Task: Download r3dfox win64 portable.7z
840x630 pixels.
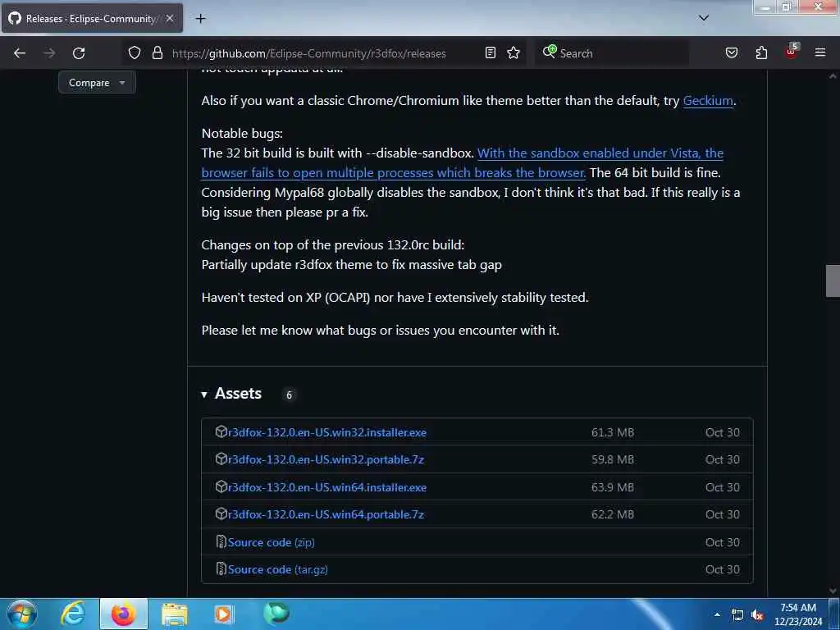Action: (326, 514)
